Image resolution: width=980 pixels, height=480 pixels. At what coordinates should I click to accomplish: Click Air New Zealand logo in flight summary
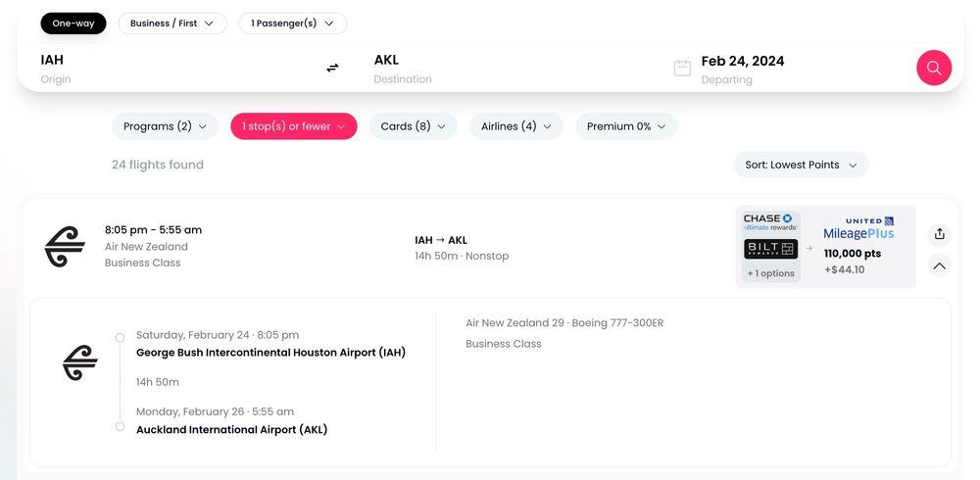coord(65,247)
